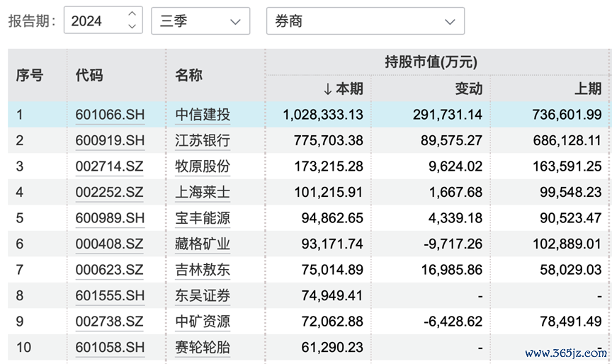Open stock code 002714.SZ link
The width and height of the screenshot is (612, 364).
(109, 166)
